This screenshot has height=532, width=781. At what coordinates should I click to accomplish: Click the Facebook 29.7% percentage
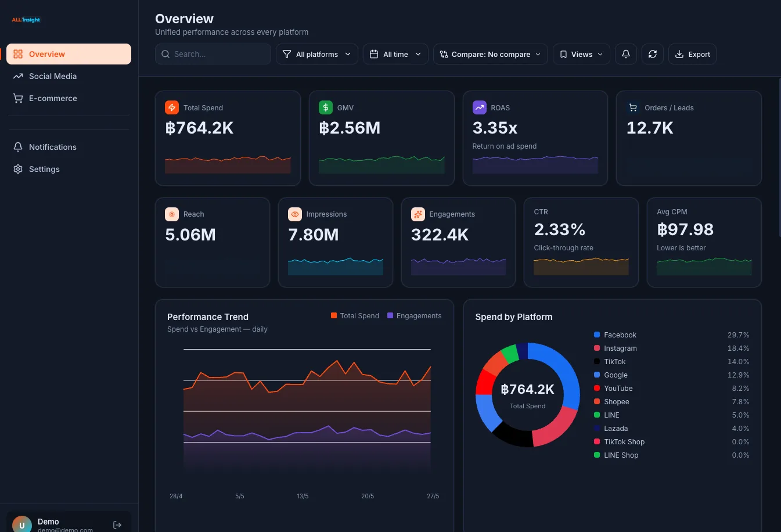pos(738,335)
